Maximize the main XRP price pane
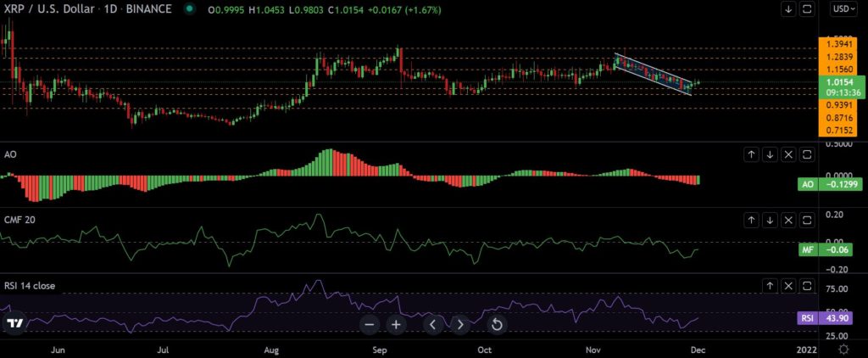Image resolution: width=868 pixels, height=358 pixels. point(807,8)
